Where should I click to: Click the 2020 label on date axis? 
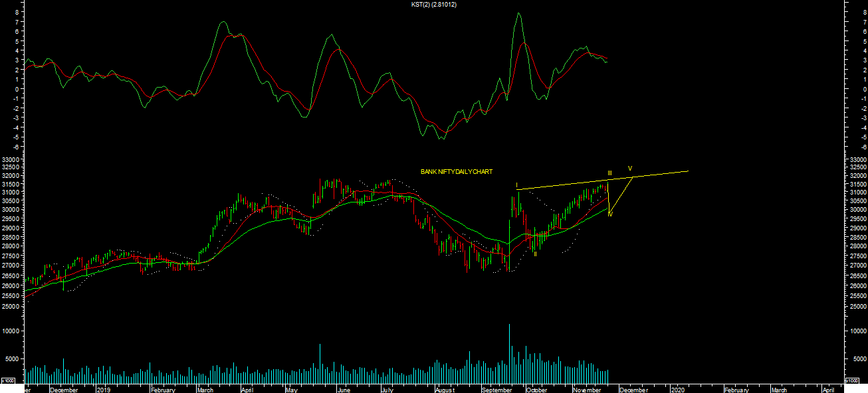(678, 390)
